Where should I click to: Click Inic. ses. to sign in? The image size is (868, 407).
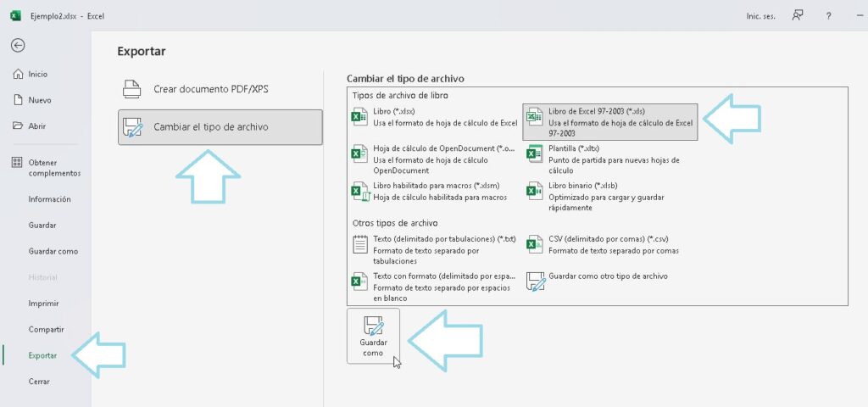(x=760, y=16)
